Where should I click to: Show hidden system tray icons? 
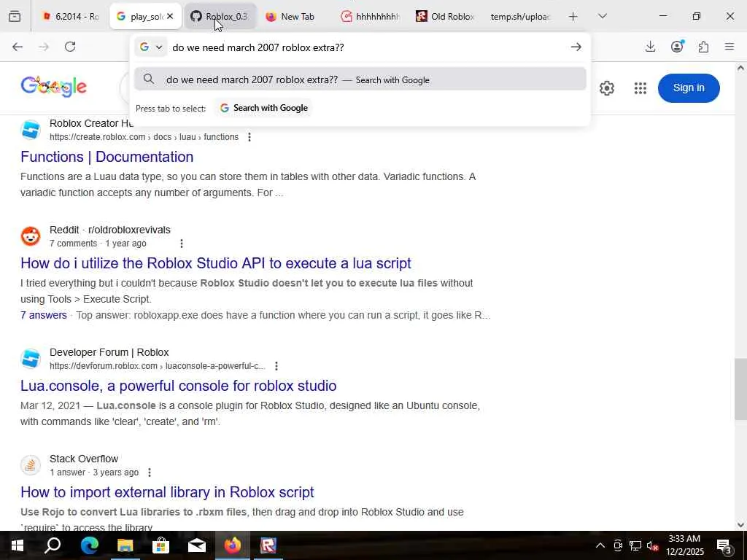click(600, 545)
